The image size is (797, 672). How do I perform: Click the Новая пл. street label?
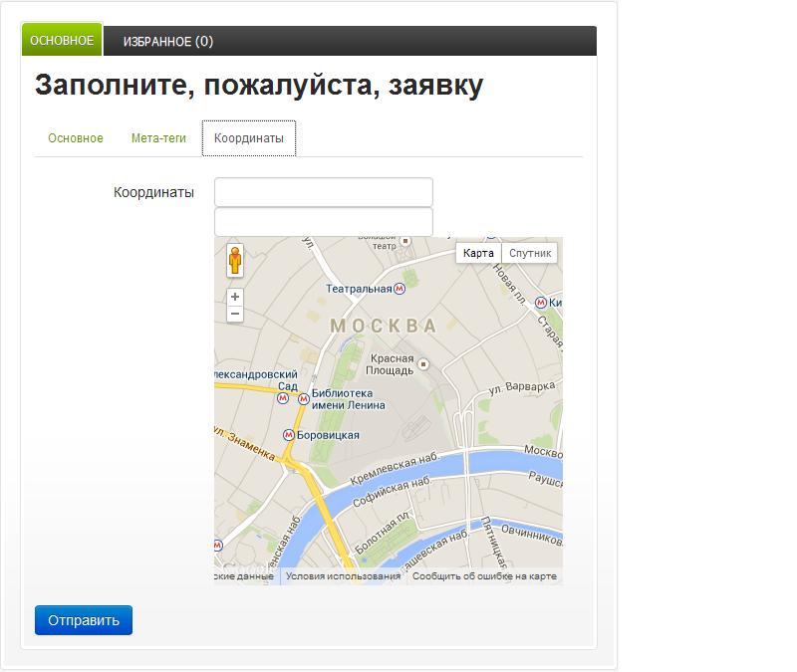click(509, 285)
